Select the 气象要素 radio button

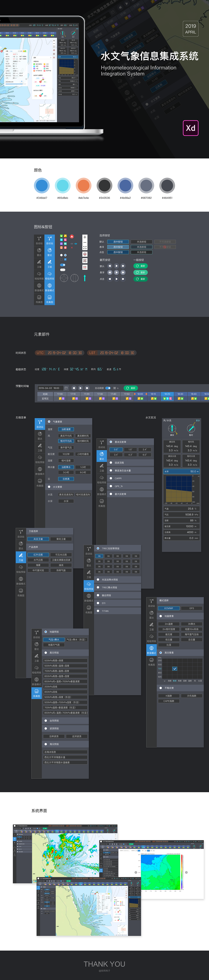pyautogui.click(x=49, y=422)
